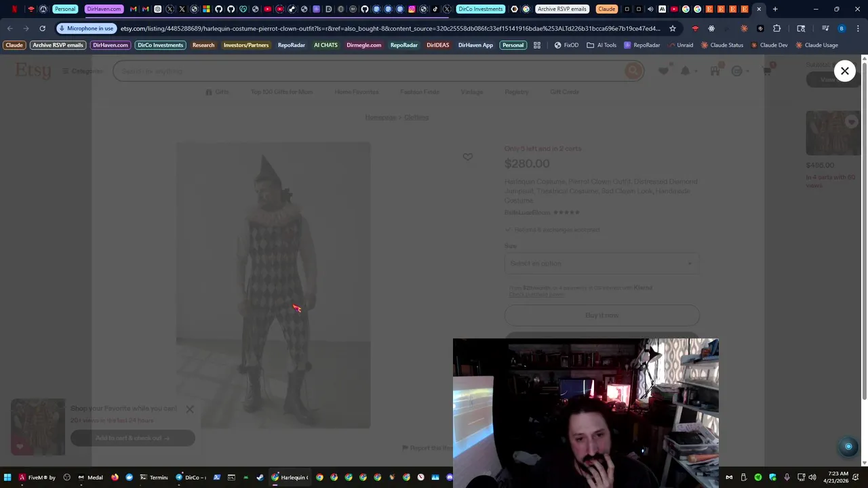Open the Medal app in taskbar
Image resolution: width=868 pixels, height=488 pixels.
pyautogui.click(x=90, y=477)
